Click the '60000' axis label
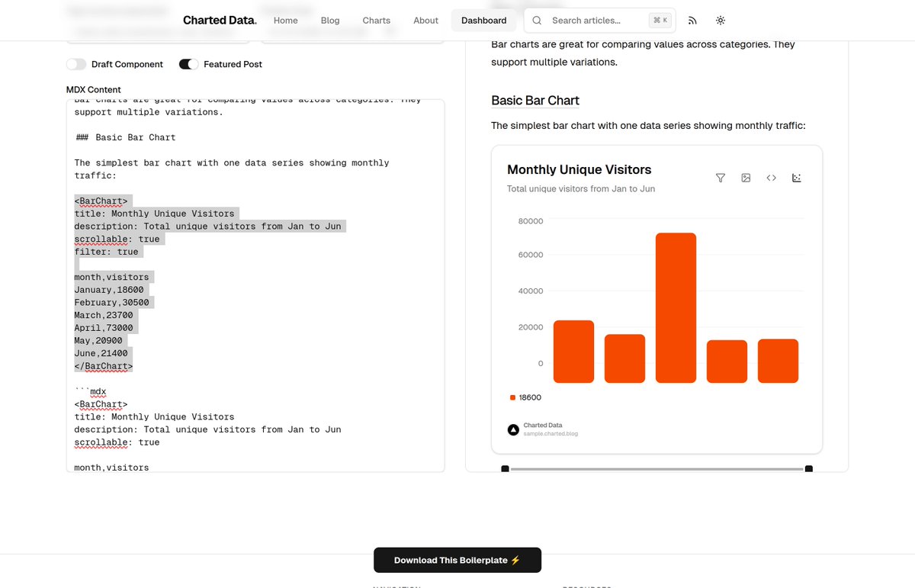 click(x=531, y=255)
